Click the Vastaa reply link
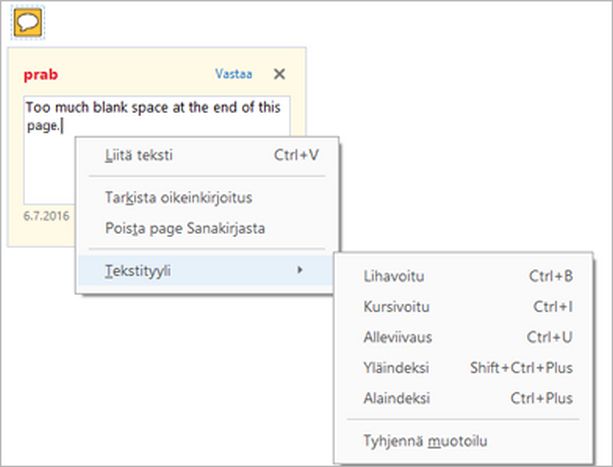The image size is (613, 467). (x=233, y=74)
